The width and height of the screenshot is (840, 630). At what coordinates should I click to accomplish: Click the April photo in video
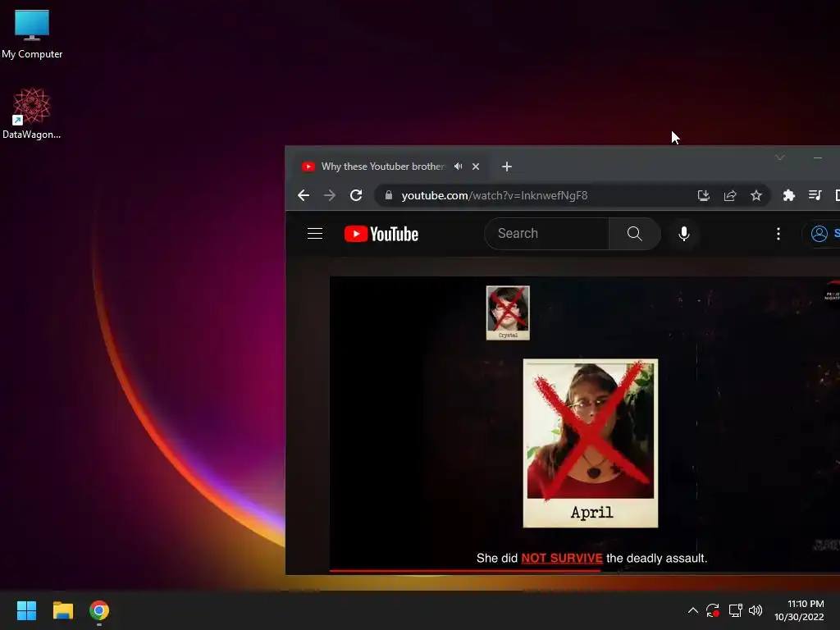[x=591, y=443]
